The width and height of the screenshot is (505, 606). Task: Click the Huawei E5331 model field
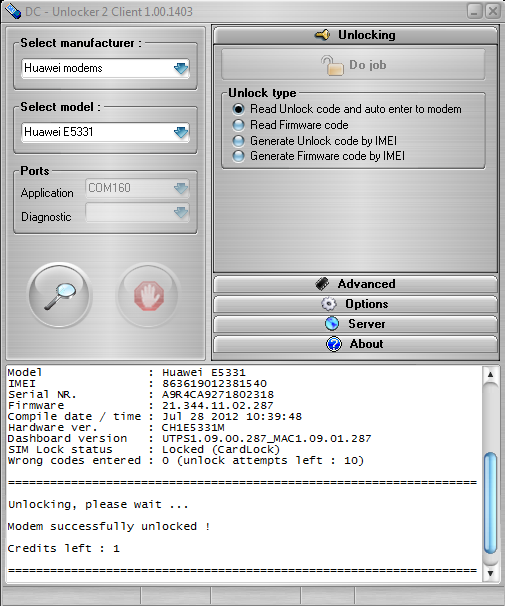tap(105, 132)
